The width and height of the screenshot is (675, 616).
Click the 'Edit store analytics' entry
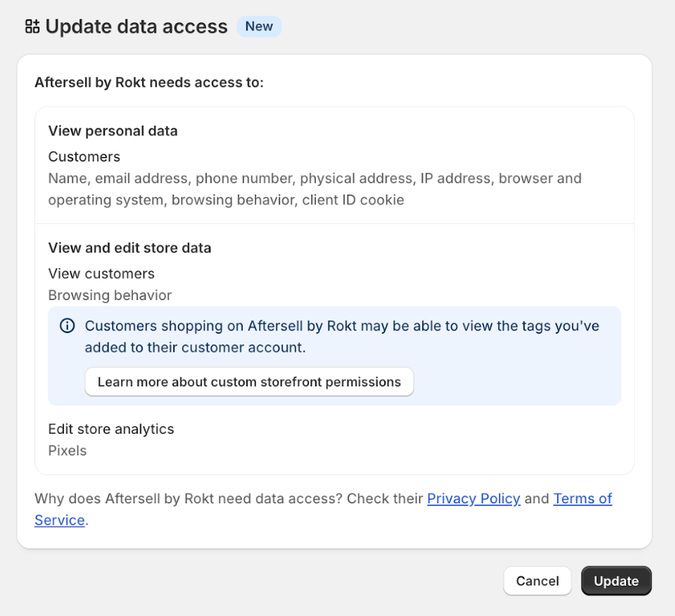(111, 429)
